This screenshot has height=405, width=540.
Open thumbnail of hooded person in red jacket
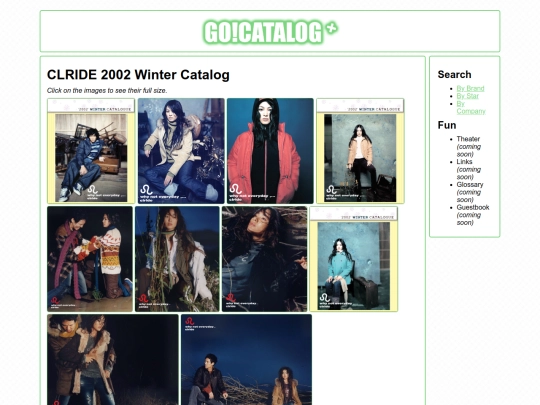[x=270, y=151]
